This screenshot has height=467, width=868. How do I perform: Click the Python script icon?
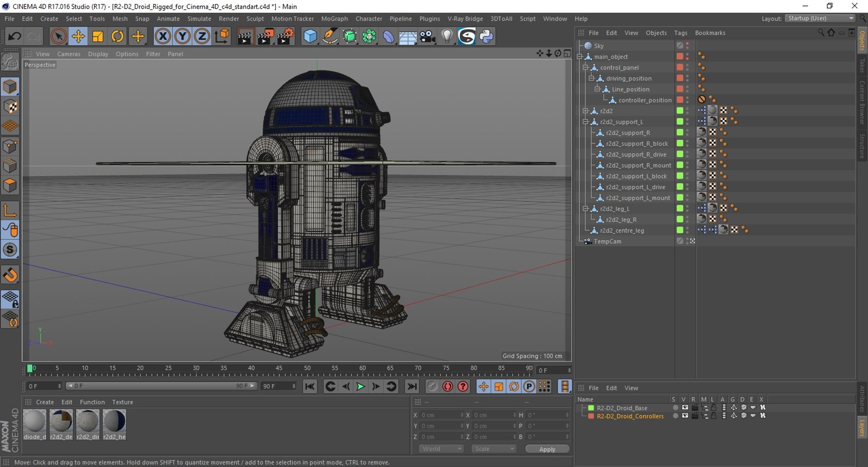[487, 36]
